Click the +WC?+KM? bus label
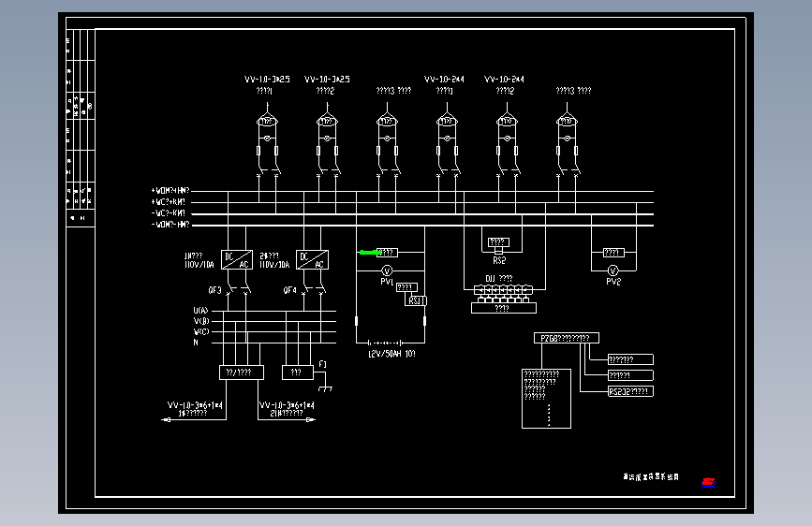The image size is (812, 526). tap(168, 202)
